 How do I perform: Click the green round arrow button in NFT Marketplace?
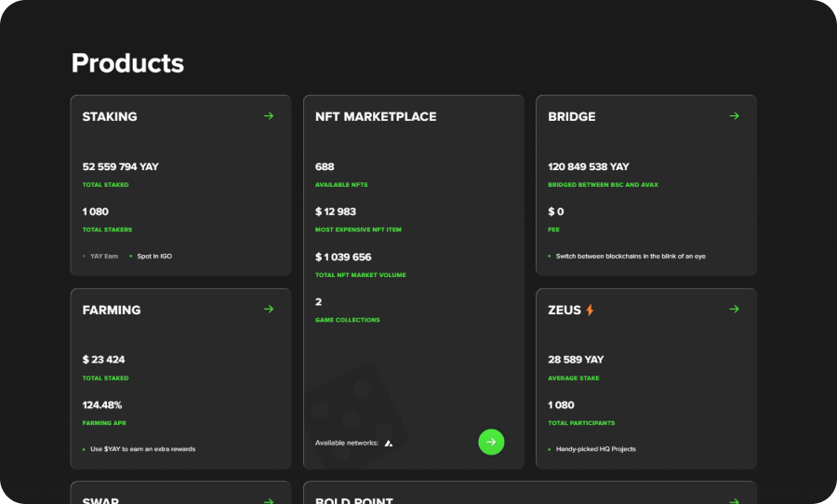click(x=491, y=442)
